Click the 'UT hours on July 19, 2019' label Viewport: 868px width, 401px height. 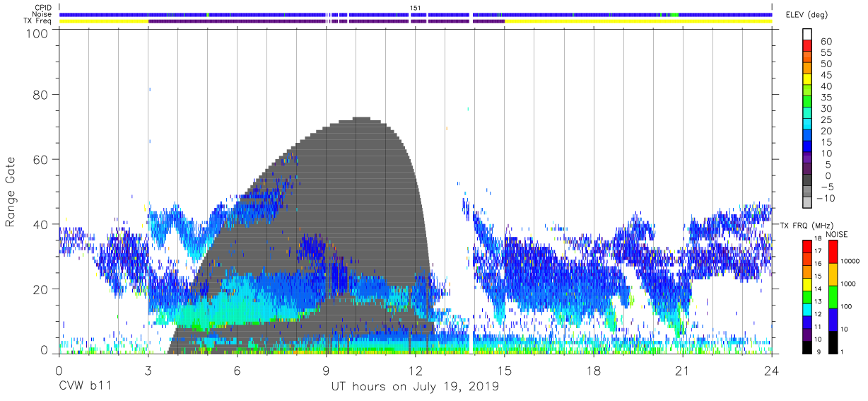click(416, 387)
